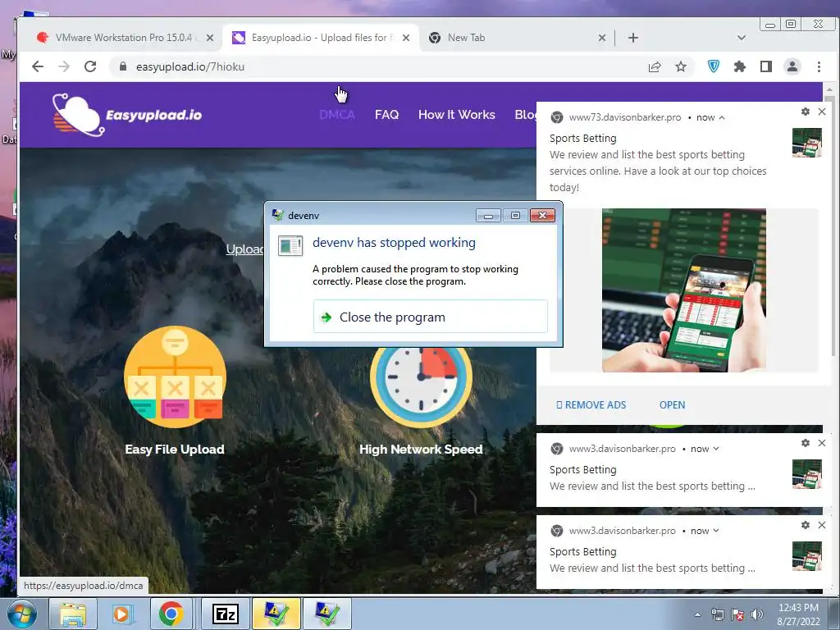This screenshot has height=630, width=840.
Task: Click the last warning-check taskbar icon
Action: coord(326,614)
